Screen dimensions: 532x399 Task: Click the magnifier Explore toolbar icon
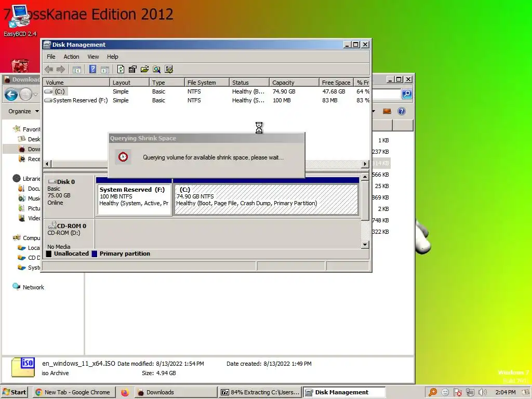click(156, 70)
